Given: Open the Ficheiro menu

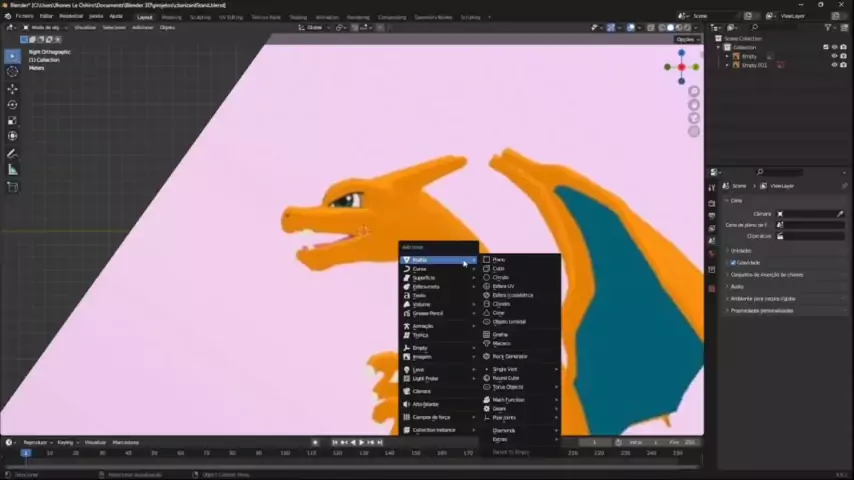Looking at the screenshot, I should tap(25, 16).
